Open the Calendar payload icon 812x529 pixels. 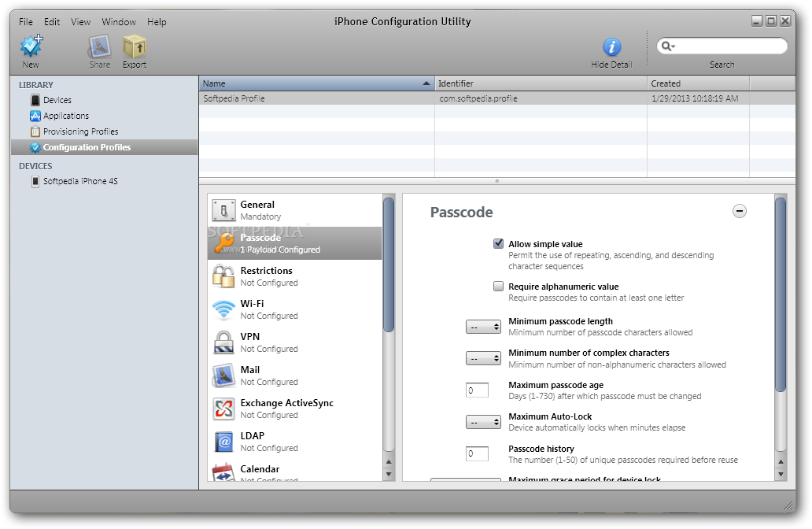[x=223, y=472]
